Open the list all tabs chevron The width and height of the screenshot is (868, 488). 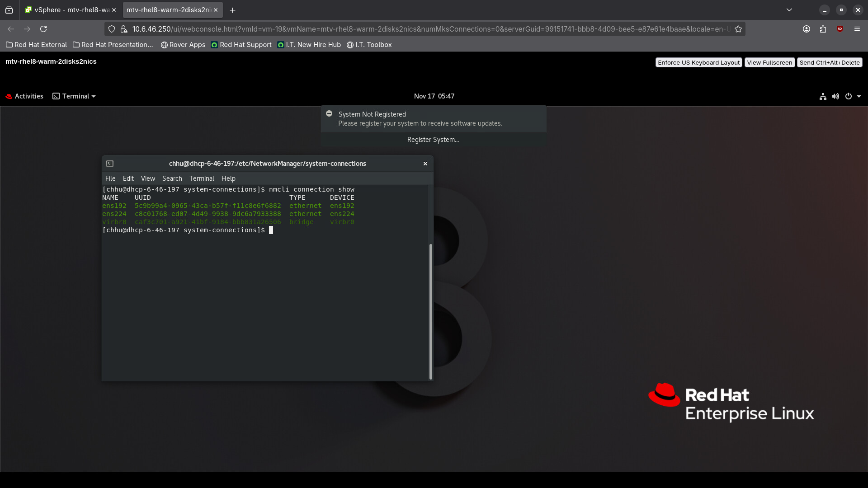pyautogui.click(x=789, y=10)
